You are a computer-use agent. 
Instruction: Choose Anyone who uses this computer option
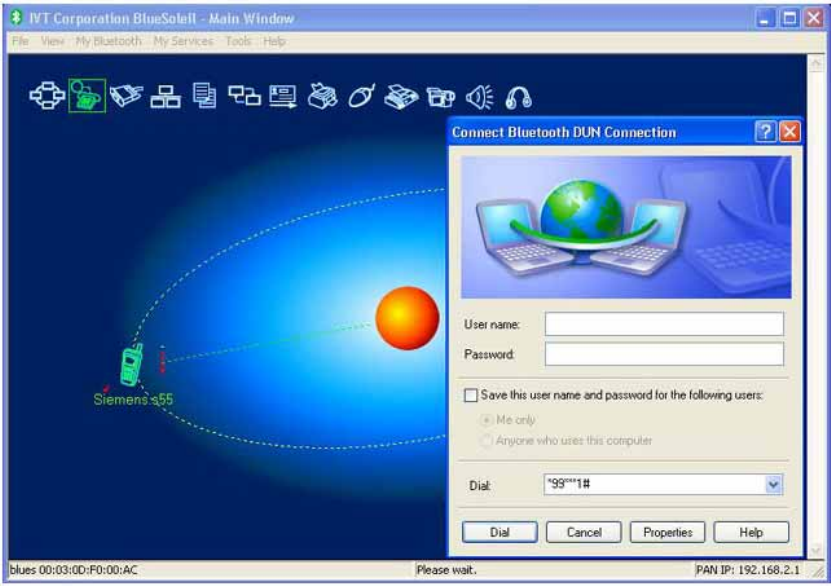485,440
